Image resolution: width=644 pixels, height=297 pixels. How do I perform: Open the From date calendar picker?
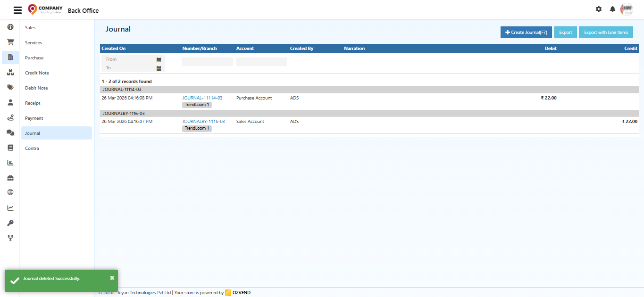159,60
